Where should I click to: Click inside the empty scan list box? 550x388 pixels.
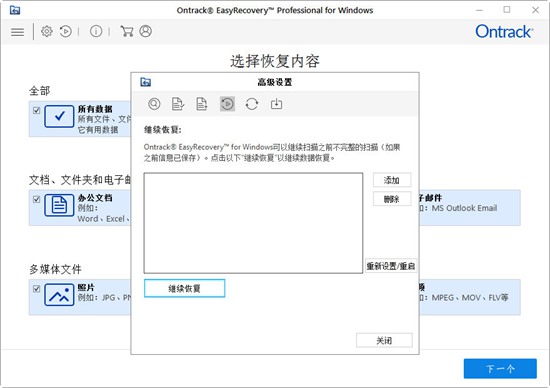253,223
